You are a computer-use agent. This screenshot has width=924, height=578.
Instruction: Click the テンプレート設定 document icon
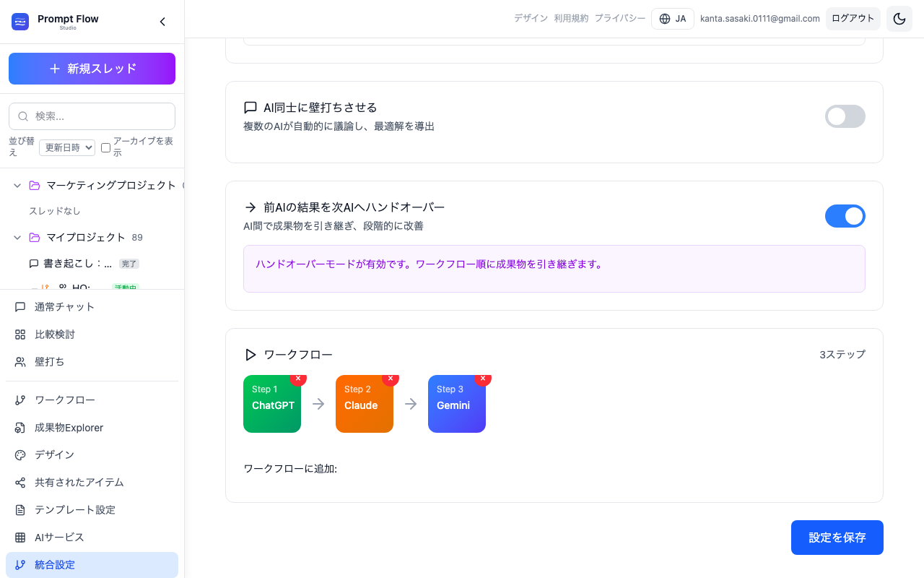coord(20,510)
